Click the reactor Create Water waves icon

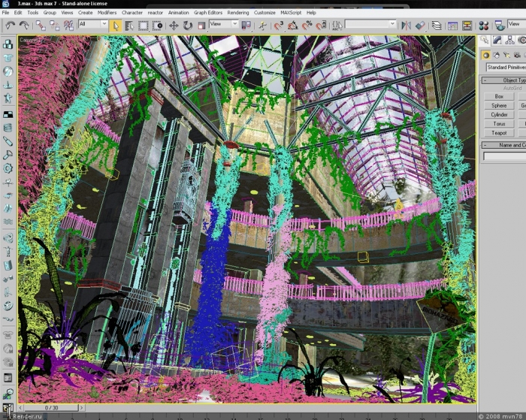(x=8, y=222)
